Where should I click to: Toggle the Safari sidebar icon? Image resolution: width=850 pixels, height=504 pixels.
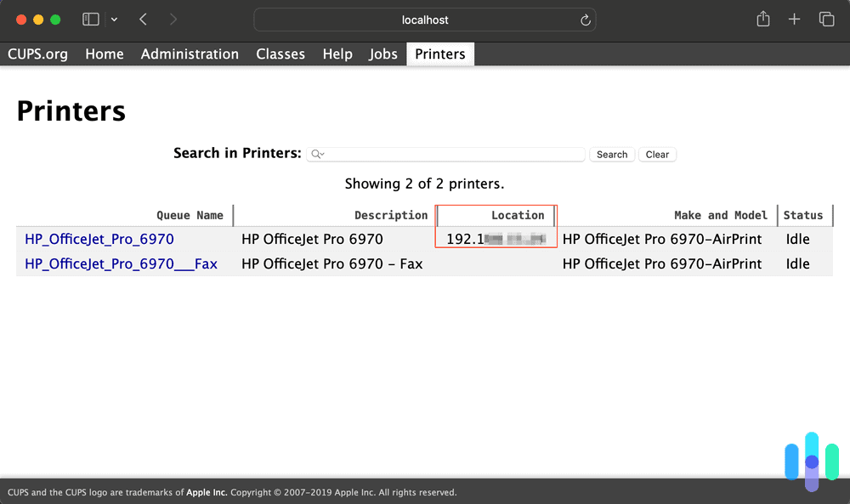point(90,19)
